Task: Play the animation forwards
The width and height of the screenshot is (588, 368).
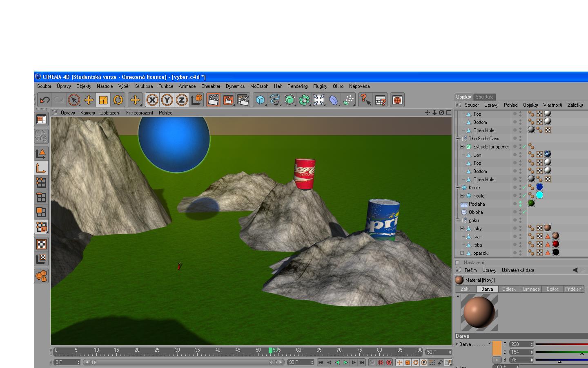Action: point(345,362)
